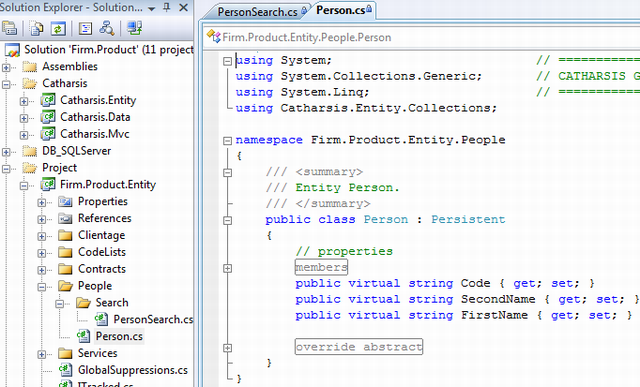
Task: Click the Person.cs file icon in tree
Action: (83, 336)
